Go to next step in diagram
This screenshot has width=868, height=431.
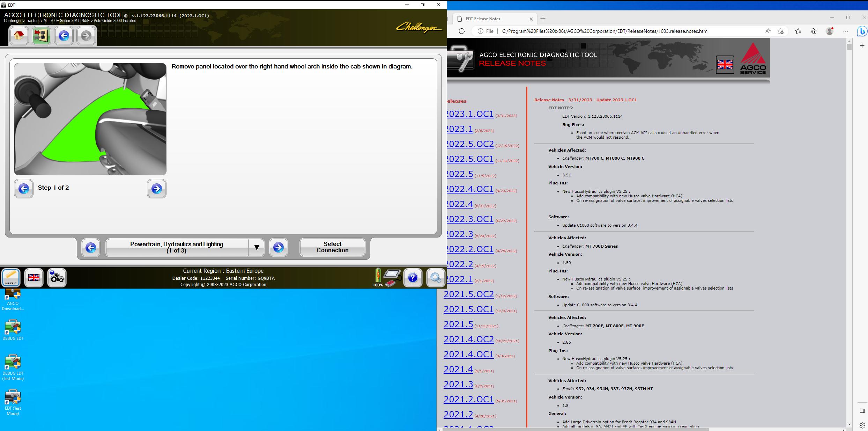[x=156, y=189]
